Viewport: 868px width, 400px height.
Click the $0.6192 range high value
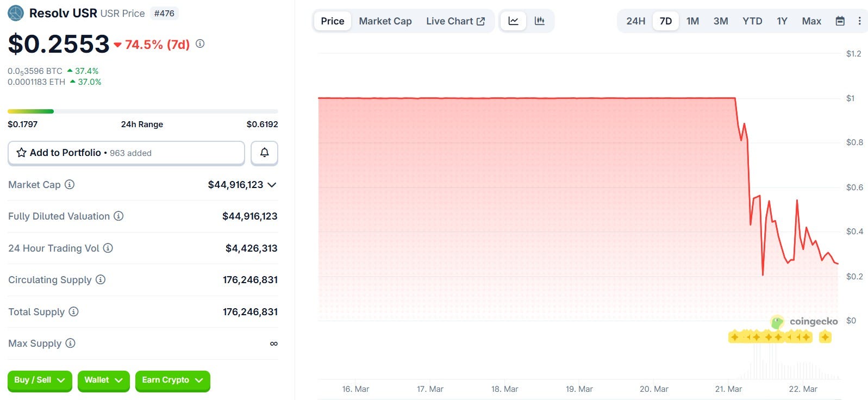263,124
